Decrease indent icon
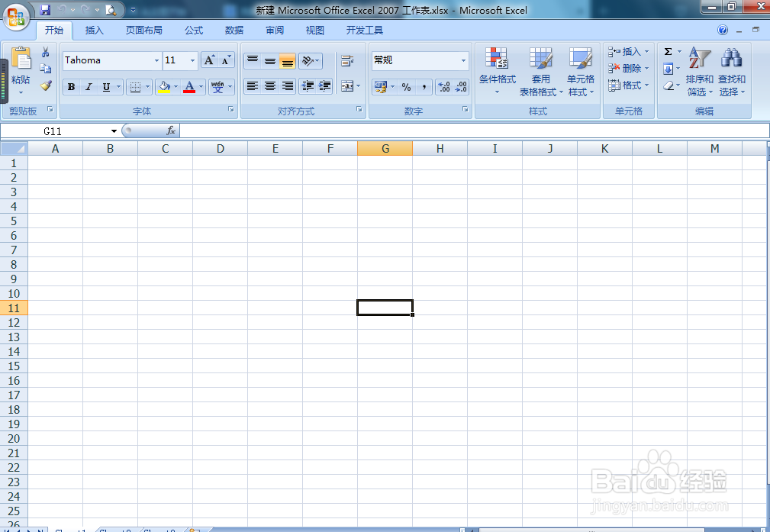 (x=308, y=86)
